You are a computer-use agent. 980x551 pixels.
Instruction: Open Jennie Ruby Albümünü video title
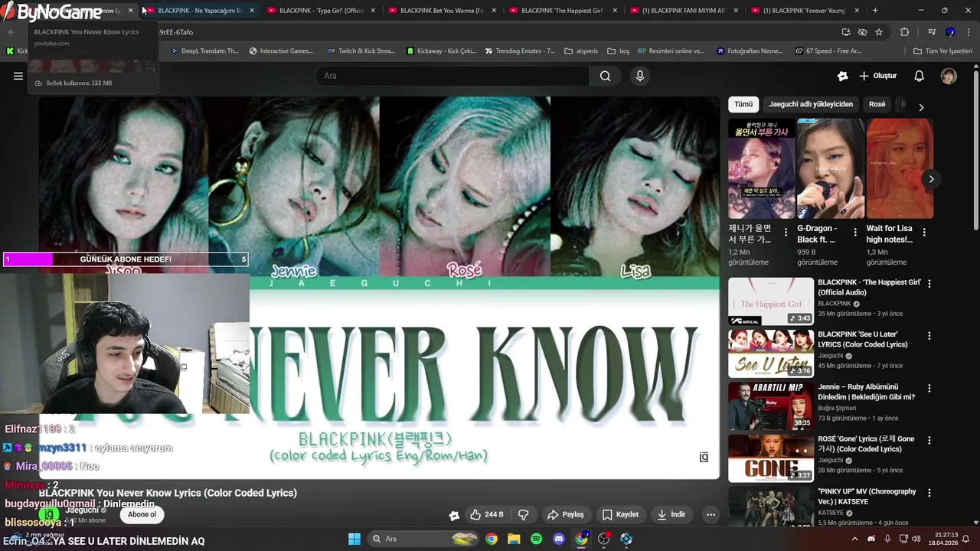point(866,392)
